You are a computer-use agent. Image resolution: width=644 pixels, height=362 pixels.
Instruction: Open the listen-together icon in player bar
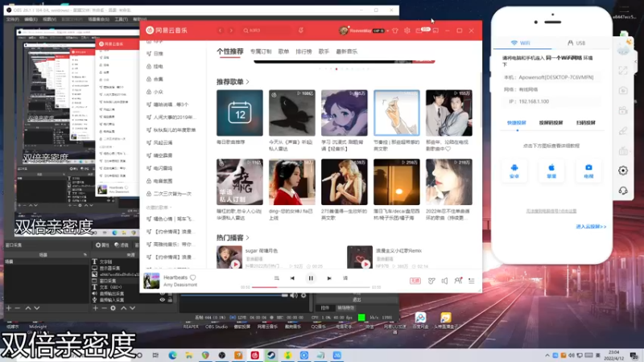point(458,281)
